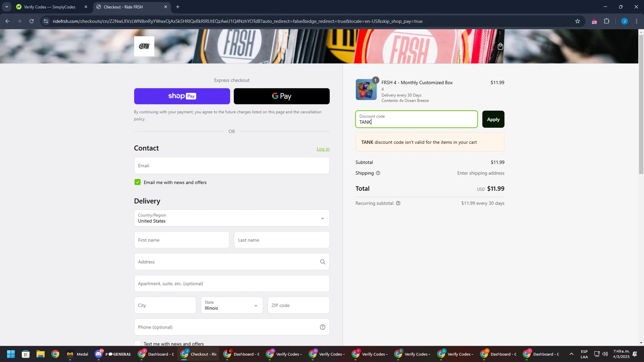Viewport: 644px width, 362px height.
Task: Click the 'Express checkout' label
Action: click(x=232, y=80)
